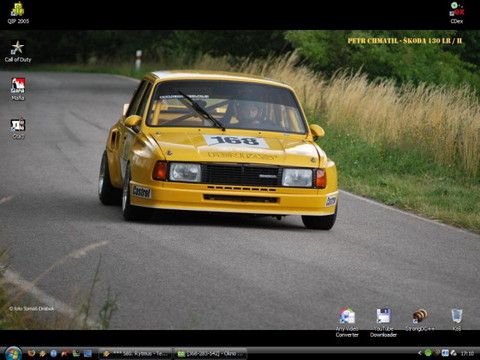Open the QIP 2005 desktop shortcut
The width and height of the screenshot is (480, 360).
pos(18,13)
